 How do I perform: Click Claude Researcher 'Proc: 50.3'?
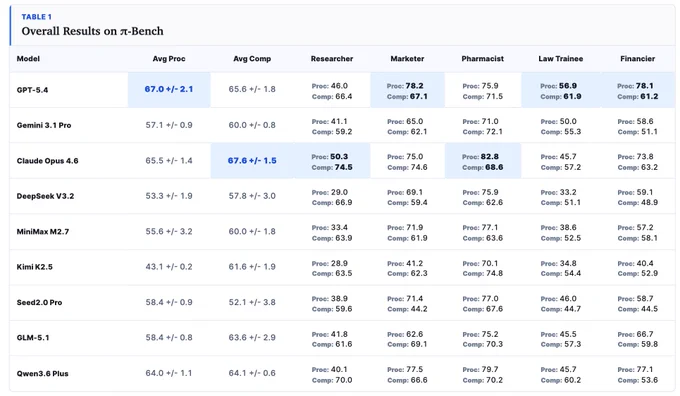pos(330,157)
